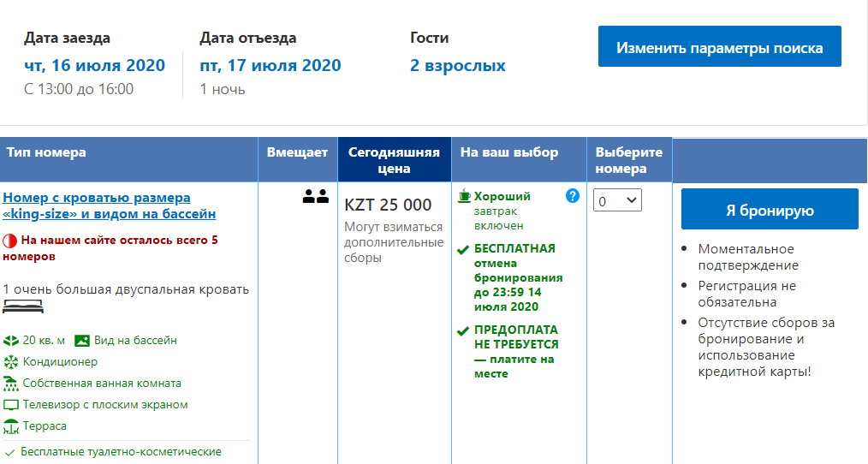Click the terrace umbrella icon
The image size is (868, 464).
click(x=11, y=425)
